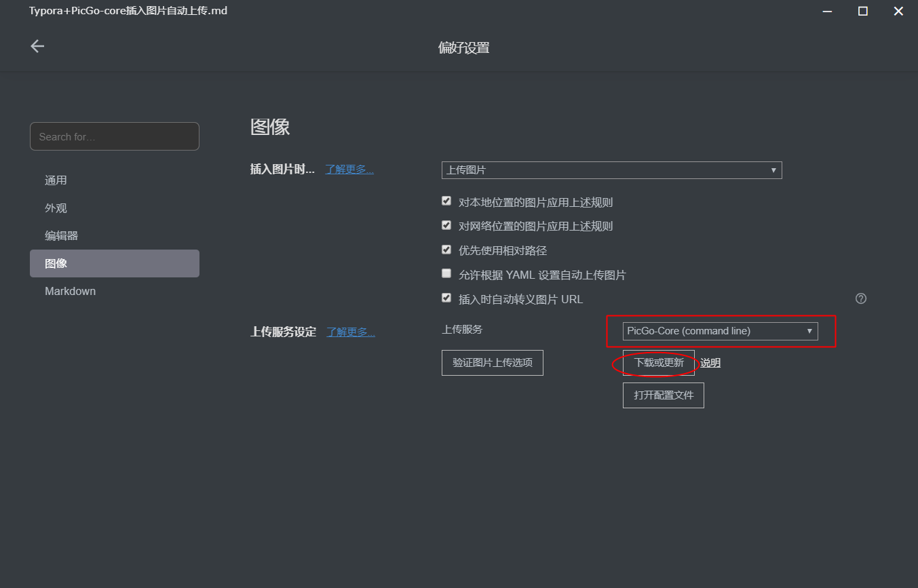918x588 pixels.
Task: Click the 上传服务 label
Action: click(462, 330)
